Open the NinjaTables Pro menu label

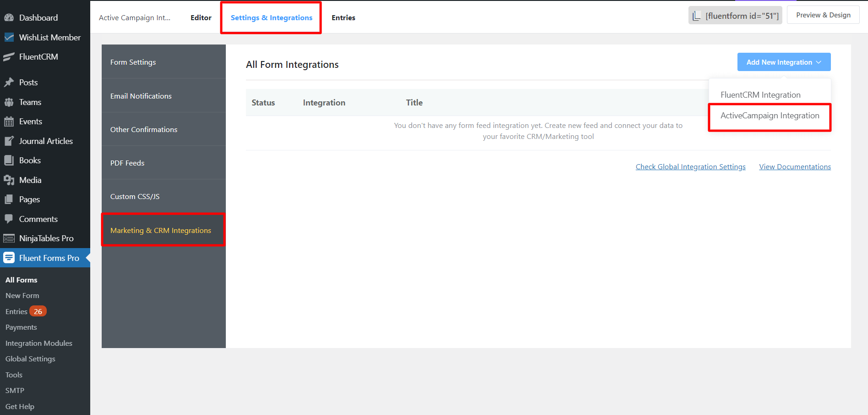(x=46, y=238)
